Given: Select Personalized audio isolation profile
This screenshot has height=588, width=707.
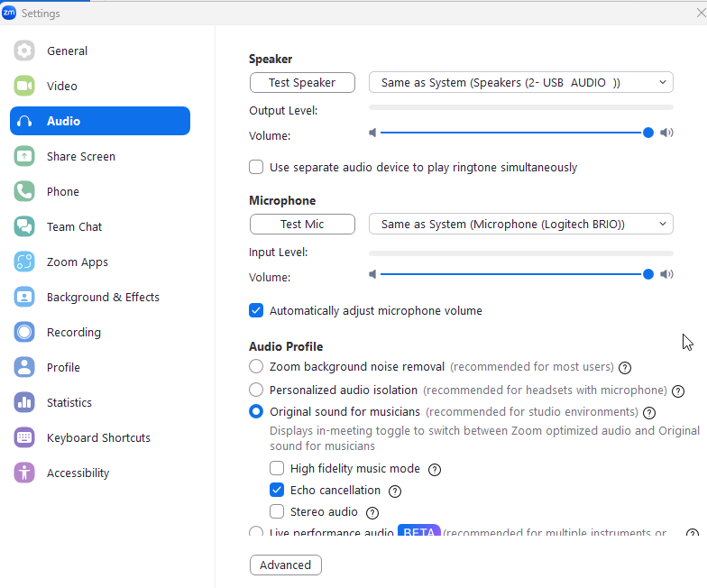Looking at the screenshot, I should pyautogui.click(x=256, y=390).
